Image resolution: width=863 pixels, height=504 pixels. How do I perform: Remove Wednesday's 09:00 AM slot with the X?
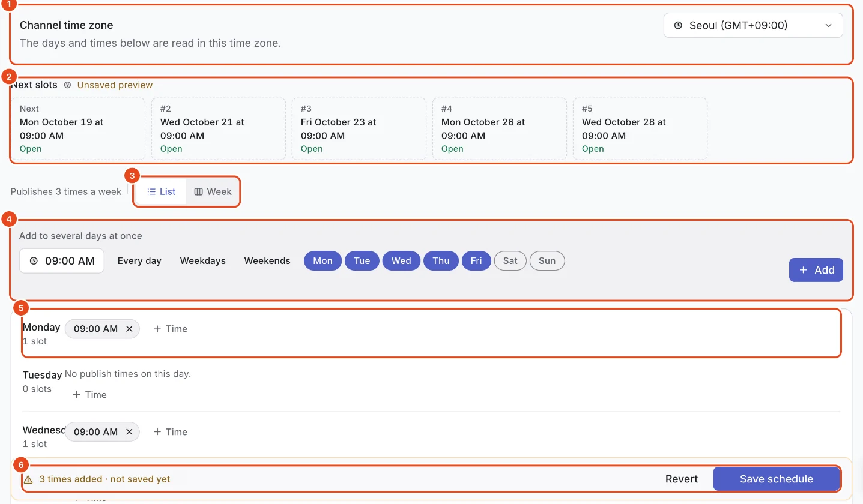point(129,432)
